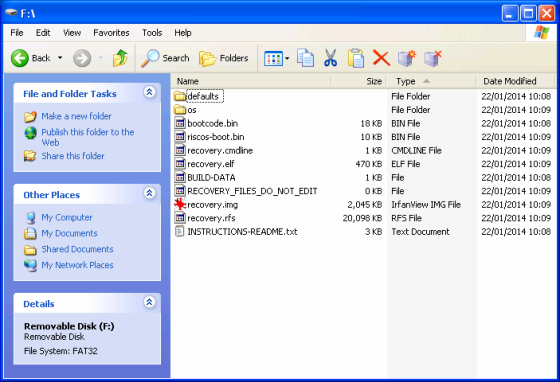
Task: Click the Disconnect Network Drive icon
Action: click(432, 58)
